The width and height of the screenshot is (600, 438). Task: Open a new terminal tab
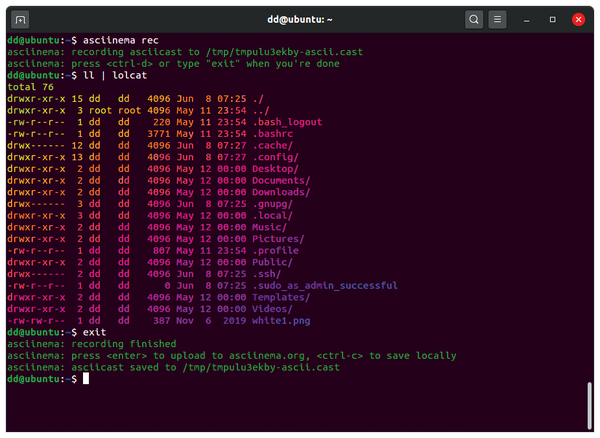[20, 20]
